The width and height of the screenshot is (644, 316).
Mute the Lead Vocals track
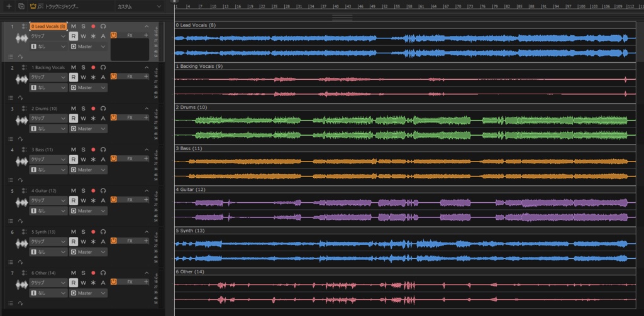[74, 26]
